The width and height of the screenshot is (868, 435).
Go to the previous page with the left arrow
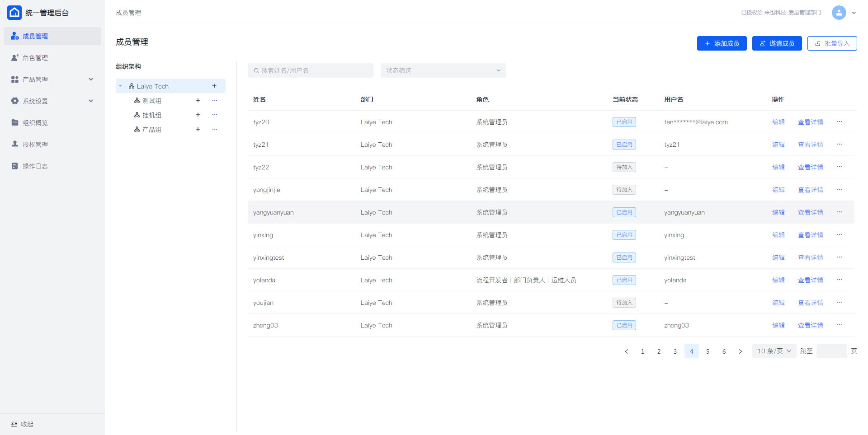click(627, 351)
